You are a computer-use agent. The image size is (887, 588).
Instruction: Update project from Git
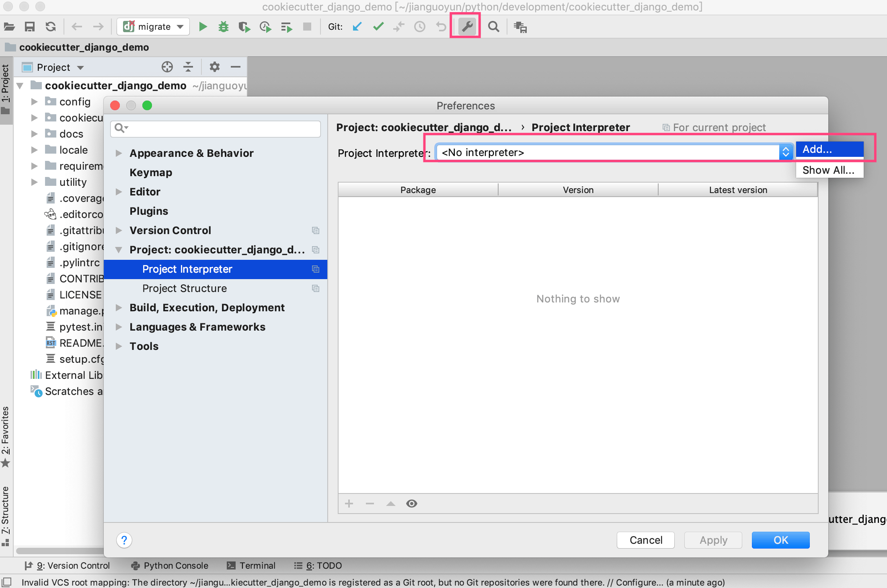click(x=357, y=26)
